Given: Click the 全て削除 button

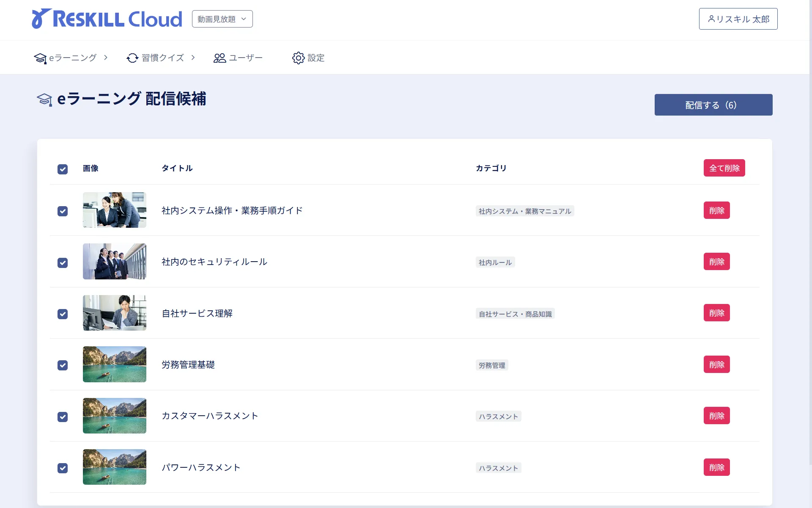Looking at the screenshot, I should pyautogui.click(x=724, y=168).
